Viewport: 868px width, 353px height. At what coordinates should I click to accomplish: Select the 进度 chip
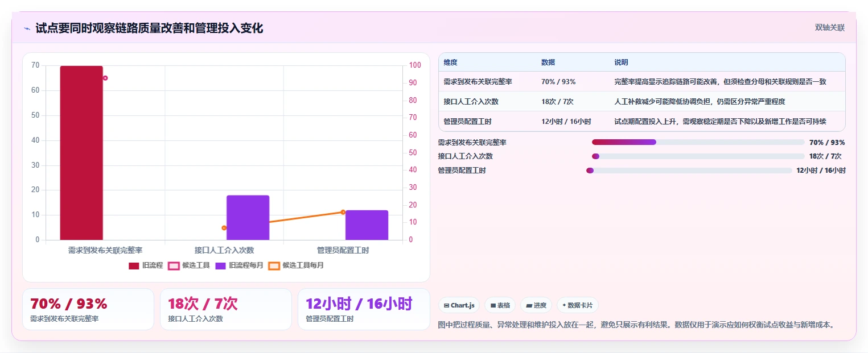coord(536,305)
